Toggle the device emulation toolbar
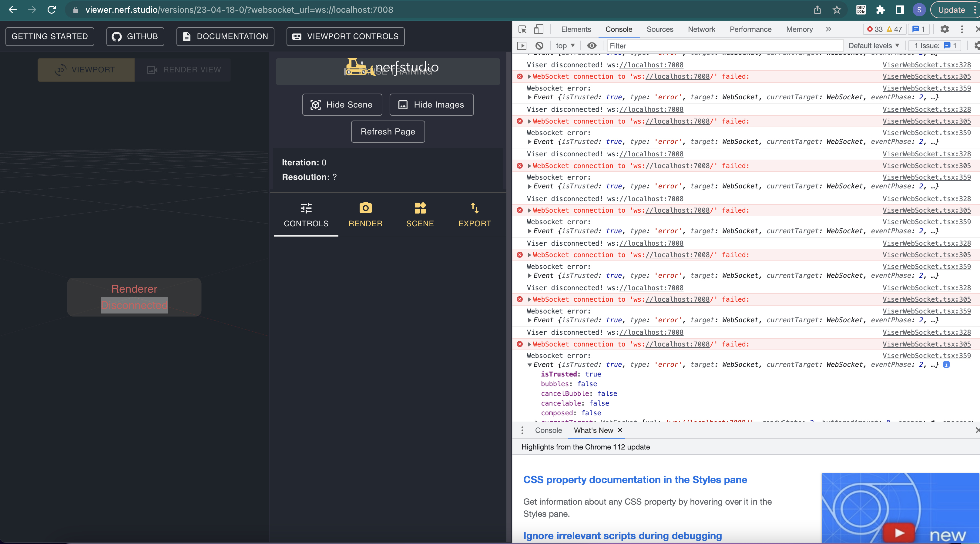980x544 pixels. pyautogui.click(x=538, y=29)
